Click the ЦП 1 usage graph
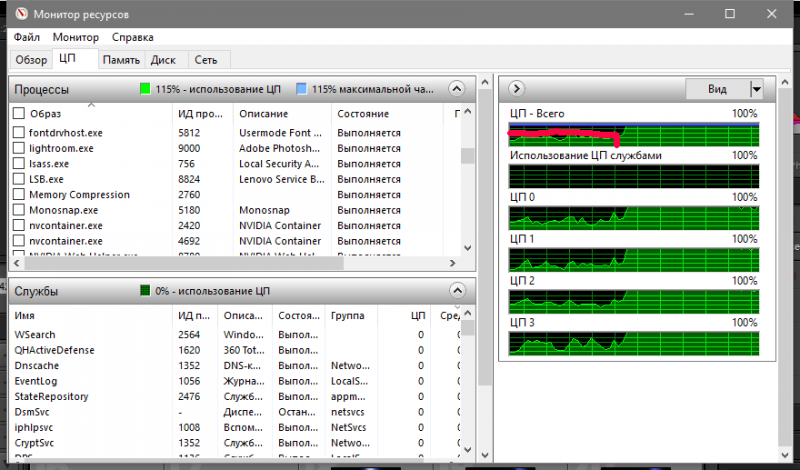Screen dimensions: 800x470 [x=634, y=260]
